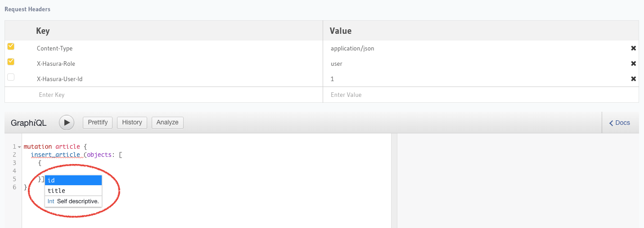
Task: Click the Enter Value input field
Action: pyautogui.click(x=477, y=95)
